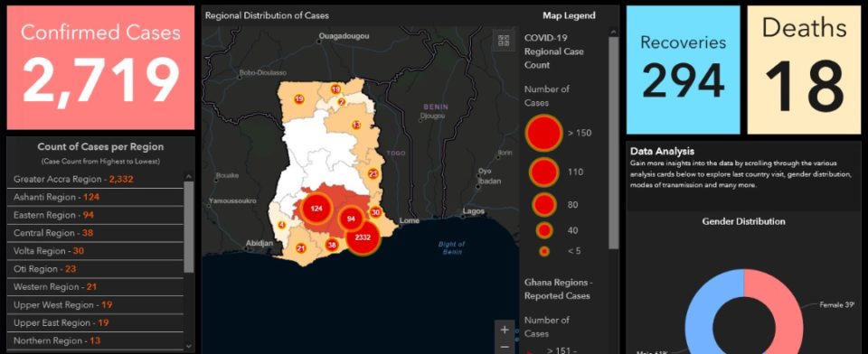The width and height of the screenshot is (868, 354).
Task: Click the Map Legend tab header
Action: click(569, 15)
